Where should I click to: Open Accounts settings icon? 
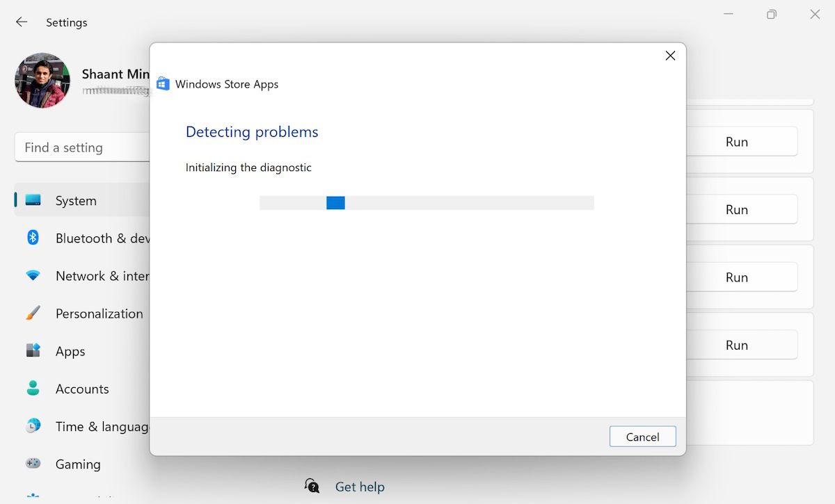[x=32, y=389]
